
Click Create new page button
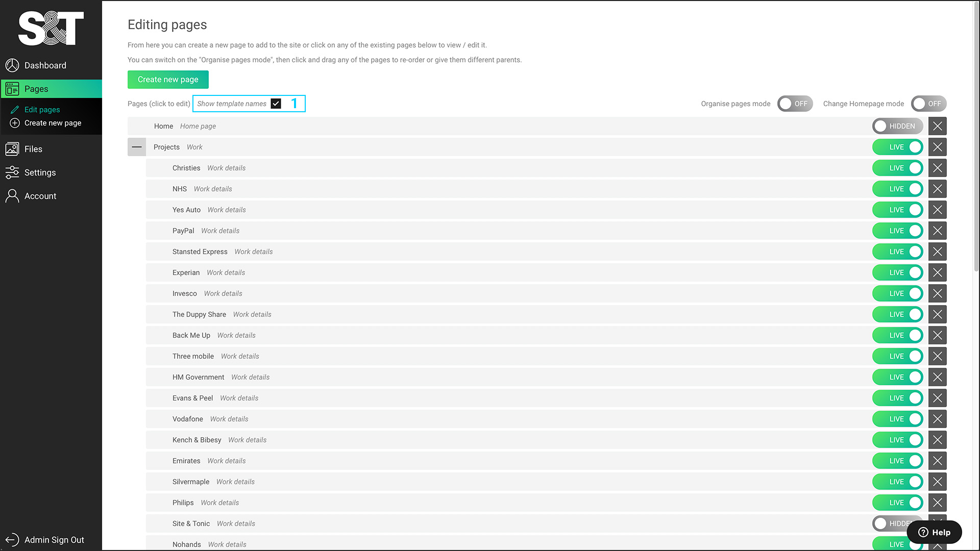click(x=167, y=79)
